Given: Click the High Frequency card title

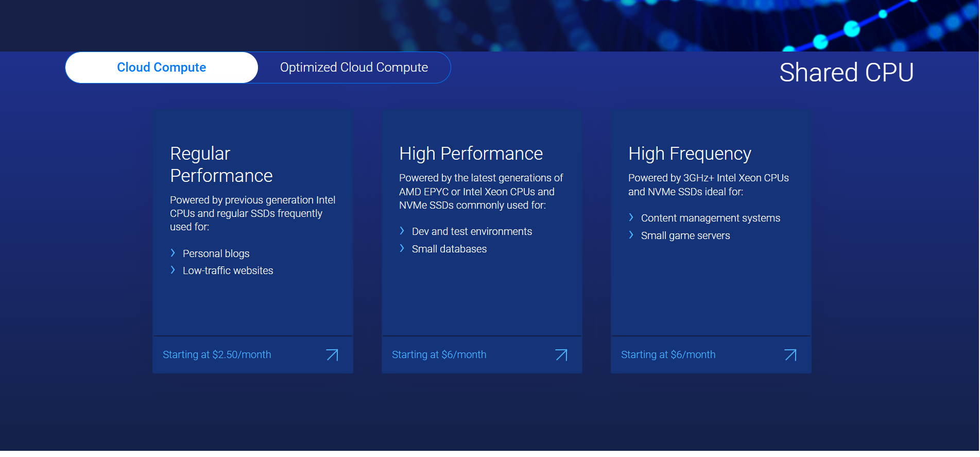Looking at the screenshot, I should coord(690,154).
